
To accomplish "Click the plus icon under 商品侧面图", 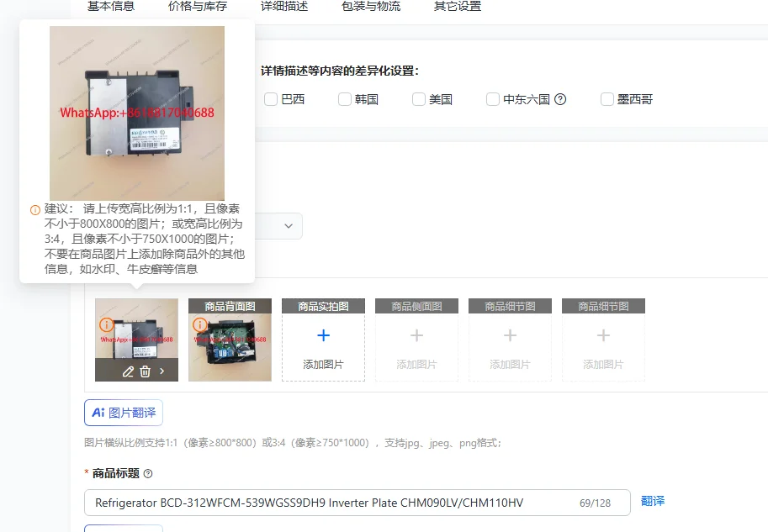I will 416,336.
